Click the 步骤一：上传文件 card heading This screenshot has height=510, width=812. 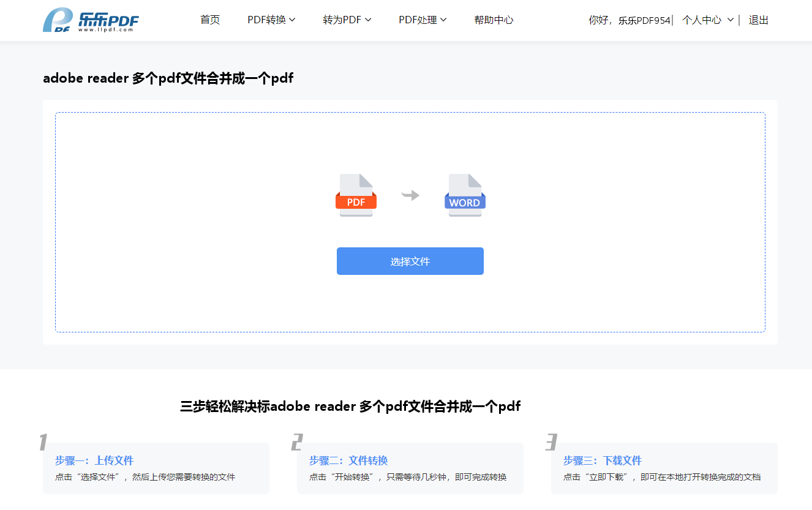coord(94,460)
